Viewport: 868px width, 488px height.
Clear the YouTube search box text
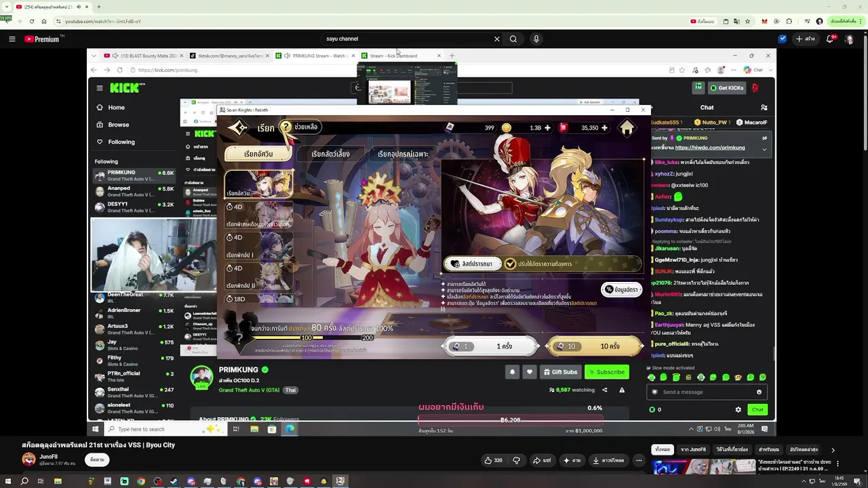496,39
